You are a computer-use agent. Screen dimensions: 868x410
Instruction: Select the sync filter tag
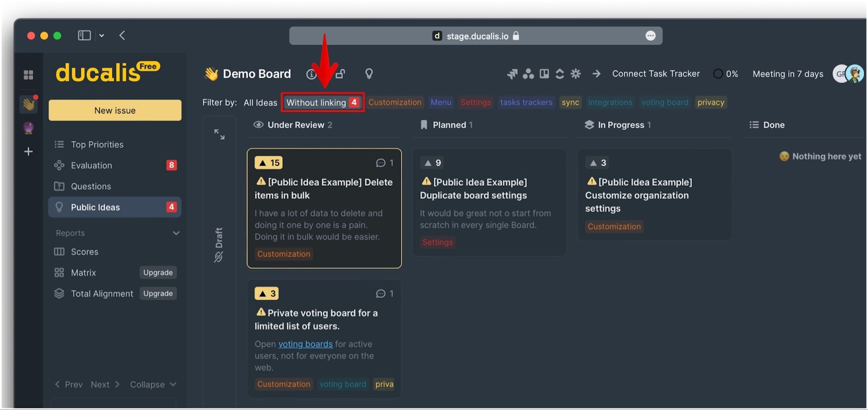click(x=570, y=103)
